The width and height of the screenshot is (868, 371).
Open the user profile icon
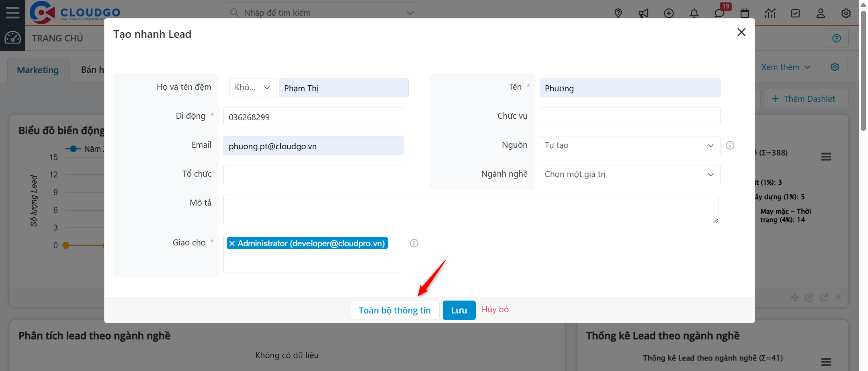(821, 13)
